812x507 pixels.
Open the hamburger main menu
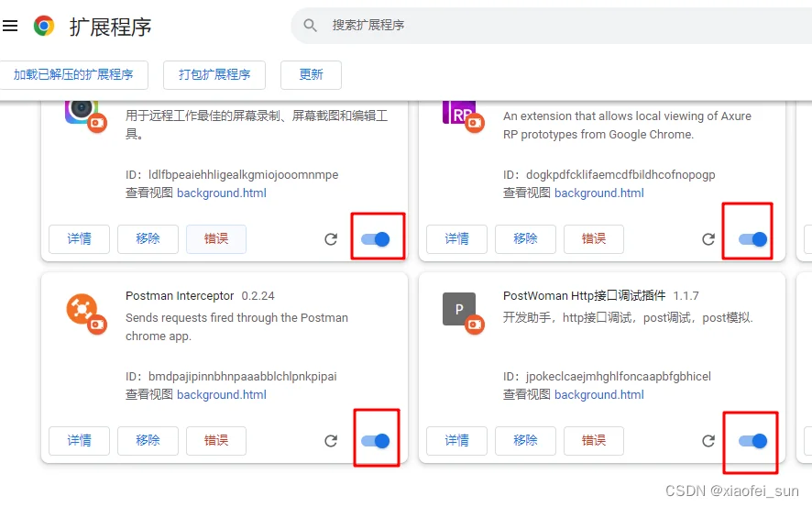(10, 26)
